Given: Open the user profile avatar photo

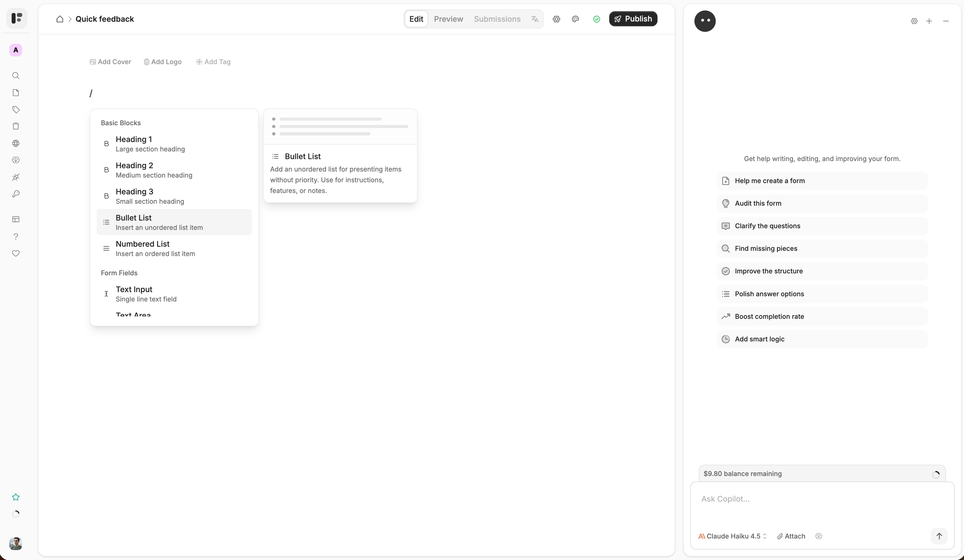Looking at the screenshot, I should pyautogui.click(x=16, y=543).
